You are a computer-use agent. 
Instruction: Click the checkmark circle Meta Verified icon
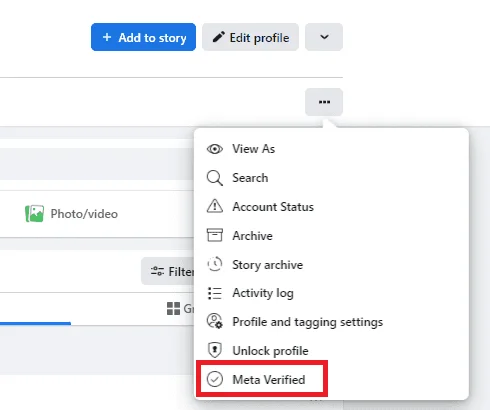(x=215, y=379)
